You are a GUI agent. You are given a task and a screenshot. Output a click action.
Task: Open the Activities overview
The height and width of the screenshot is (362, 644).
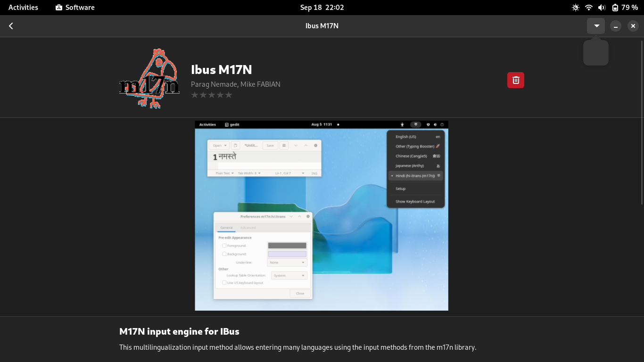click(23, 8)
